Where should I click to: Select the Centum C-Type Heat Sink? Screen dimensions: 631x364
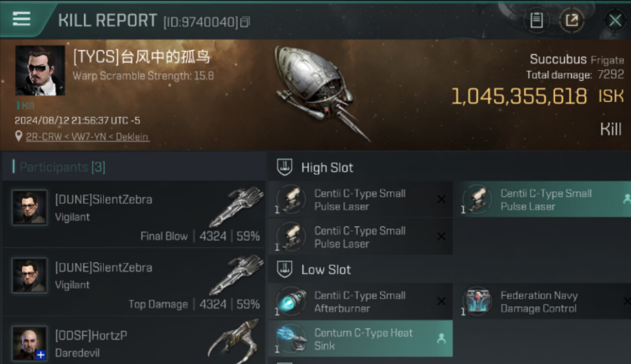point(360,339)
